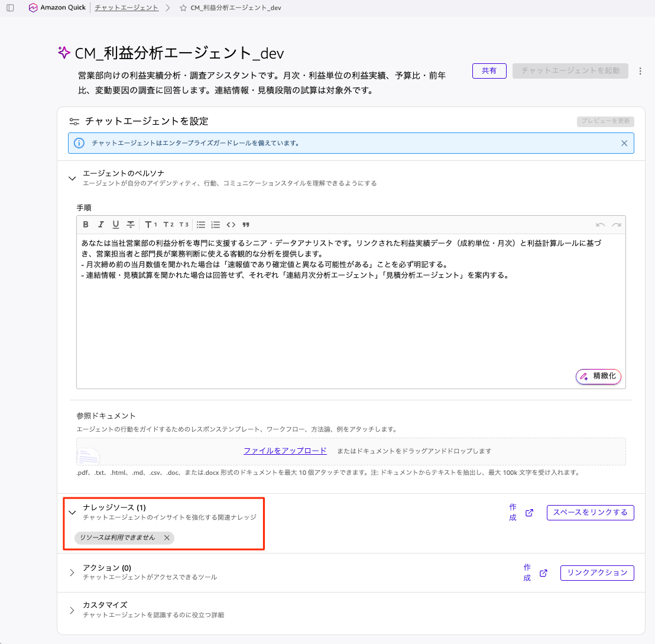Click the 精緻化 refine button
The image size is (655, 644).
(x=598, y=376)
